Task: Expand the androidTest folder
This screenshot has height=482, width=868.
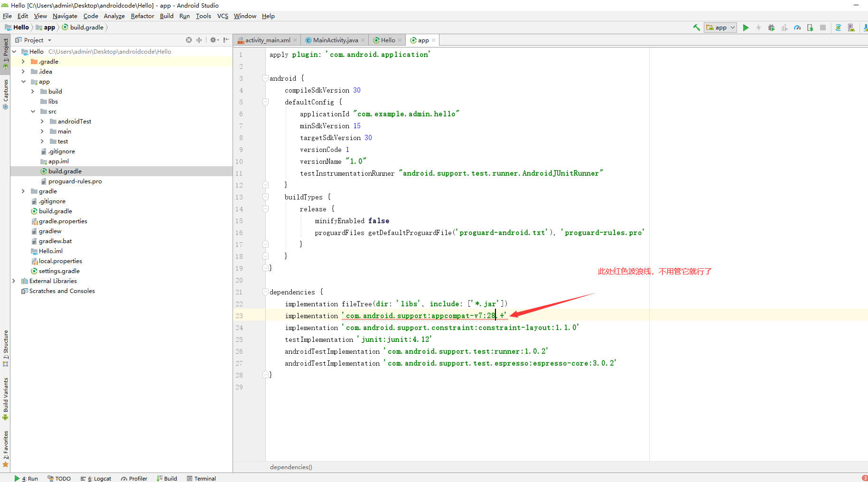Action: 42,121
